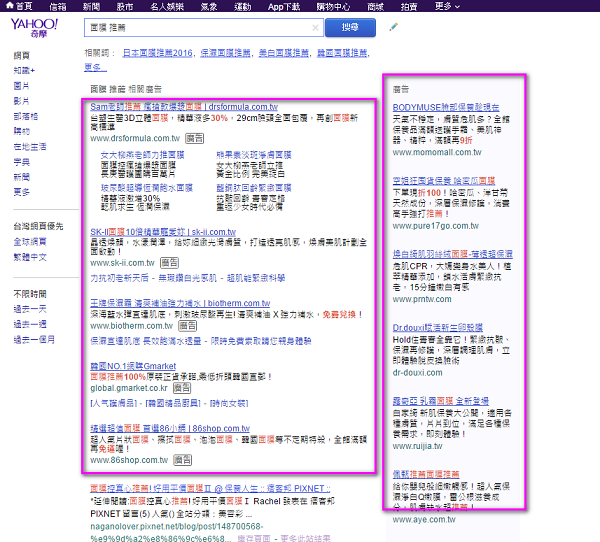
Task: Open 氣象 in the top bar
Action: (209, 7)
